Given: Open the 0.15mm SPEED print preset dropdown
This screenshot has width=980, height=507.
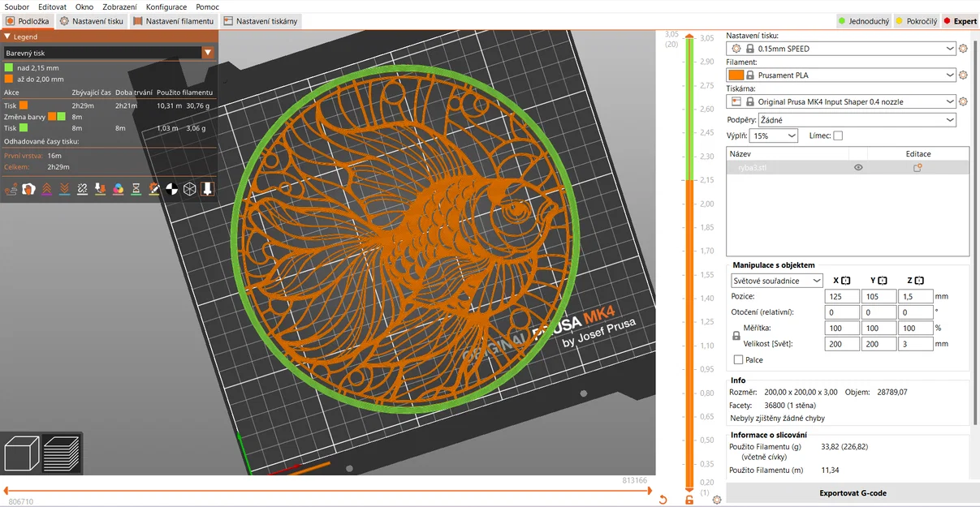Looking at the screenshot, I should coord(842,49).
